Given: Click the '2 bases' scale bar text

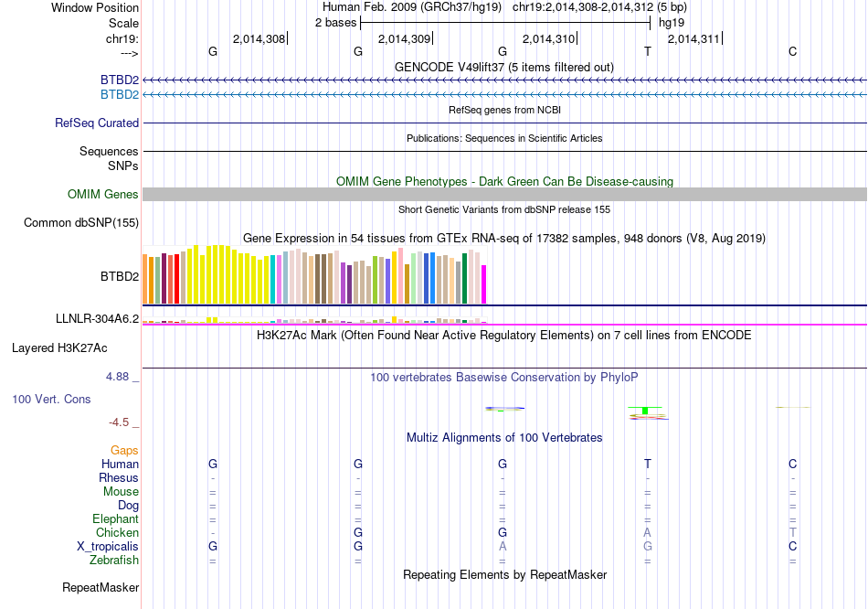Looking at the screenshot, I should 335,23.
